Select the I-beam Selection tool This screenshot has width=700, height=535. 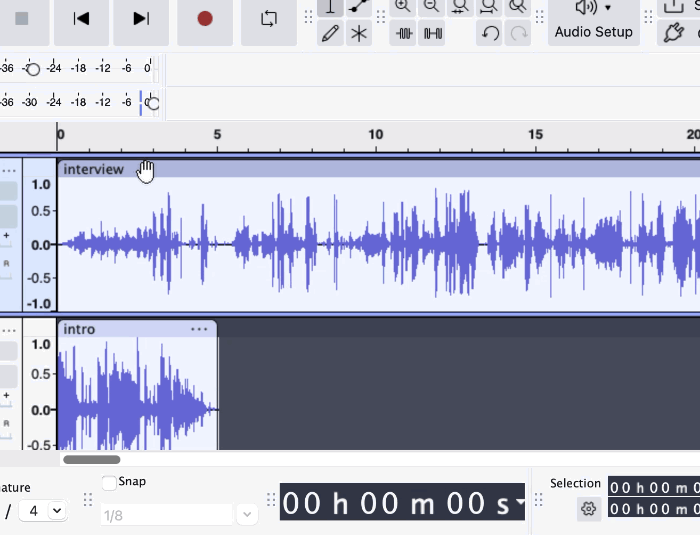coord(330,7)
